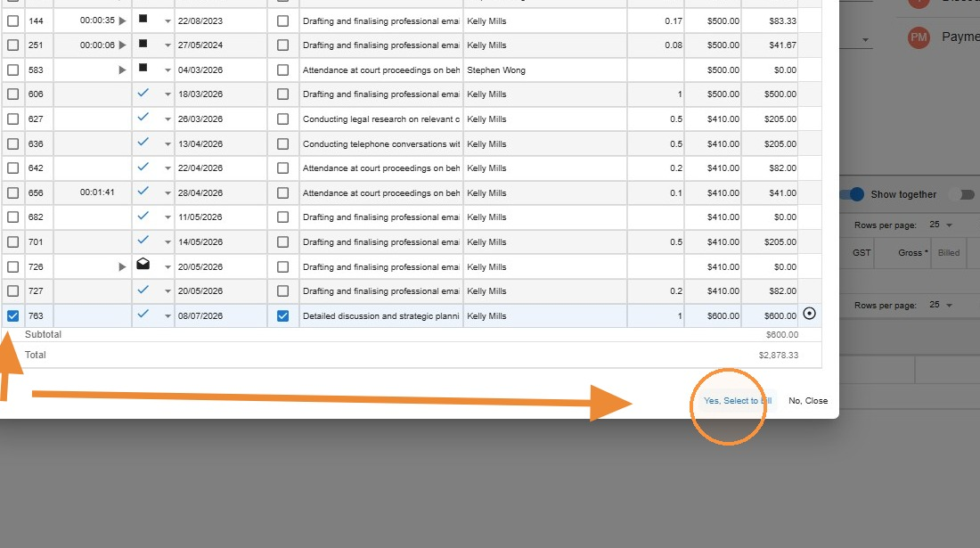Open status dropdown arrow in row 763
Viewport: 980px width, 548px height.
[167, 316]
